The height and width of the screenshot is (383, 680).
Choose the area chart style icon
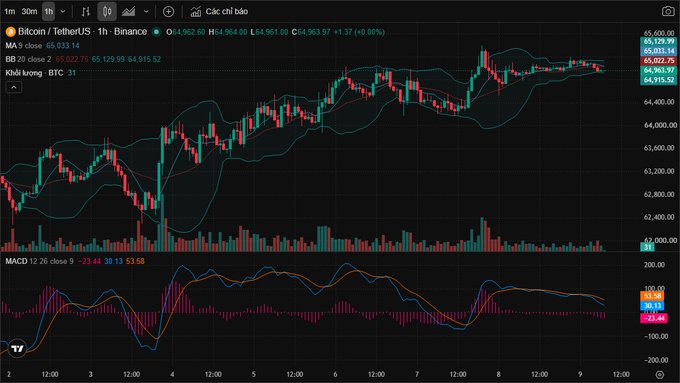128,12
